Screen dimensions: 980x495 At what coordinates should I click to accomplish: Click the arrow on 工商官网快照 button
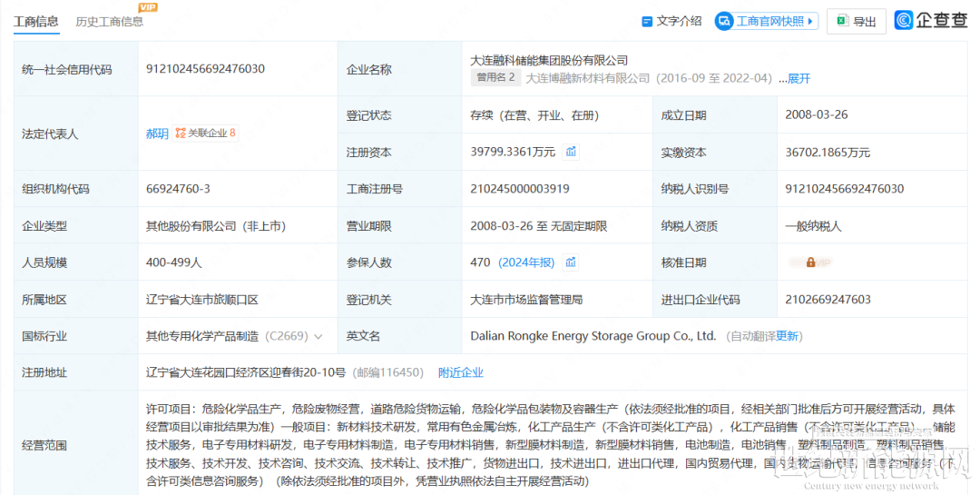click(x=810, y=21)
